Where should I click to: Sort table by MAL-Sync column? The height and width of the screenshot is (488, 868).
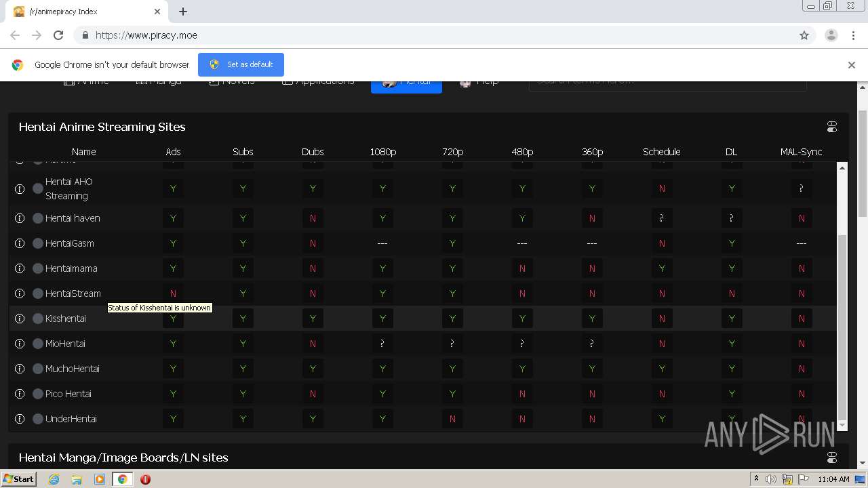click(801, 152)
